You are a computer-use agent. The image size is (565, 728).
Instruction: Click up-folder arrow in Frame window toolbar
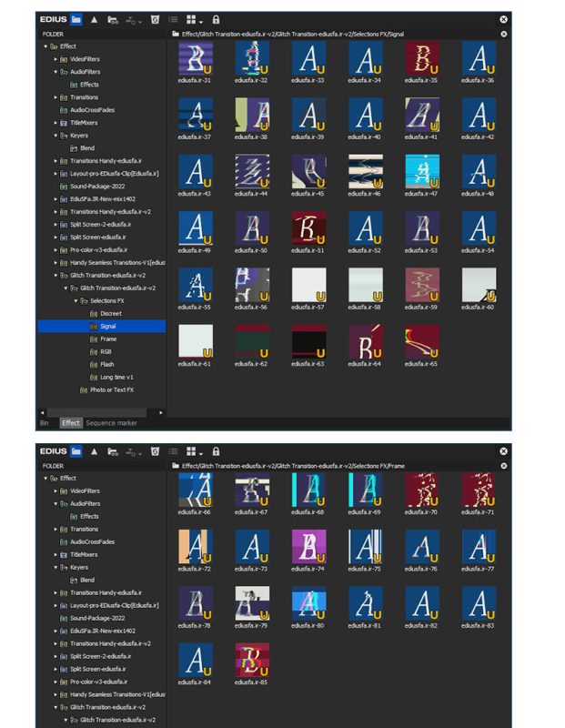(x=95, y=451)
